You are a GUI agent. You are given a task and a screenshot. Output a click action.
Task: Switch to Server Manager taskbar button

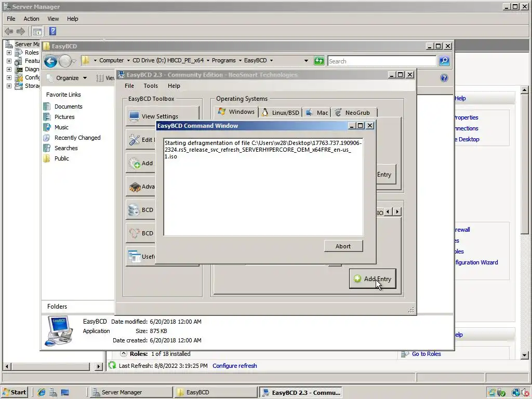pos(131,392)
